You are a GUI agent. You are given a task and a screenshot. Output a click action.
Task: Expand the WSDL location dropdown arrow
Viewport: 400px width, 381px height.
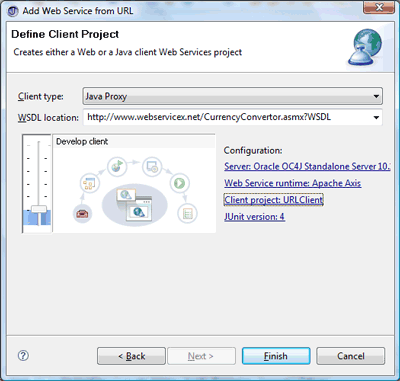pos(376,117)
